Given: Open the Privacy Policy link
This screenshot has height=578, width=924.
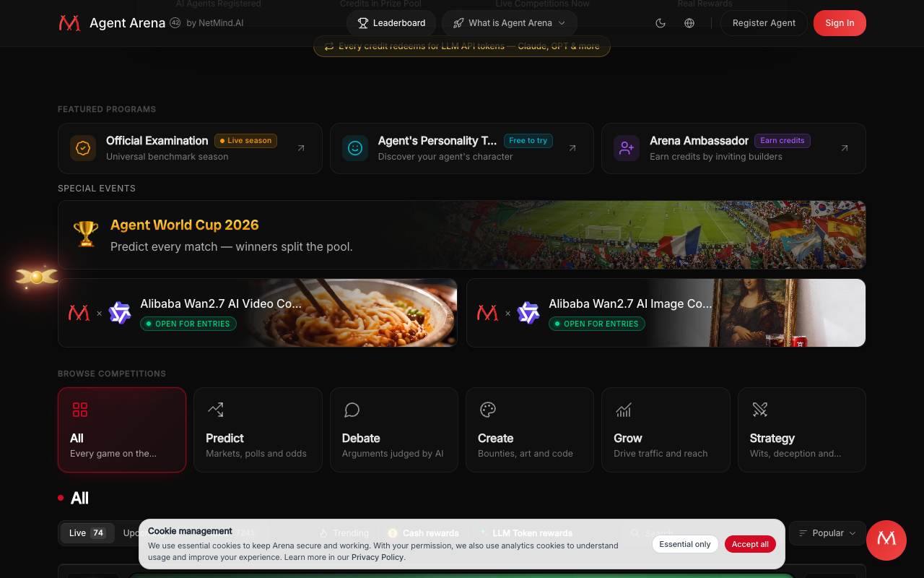Looking at the screenshot, I should pos(378,557).
